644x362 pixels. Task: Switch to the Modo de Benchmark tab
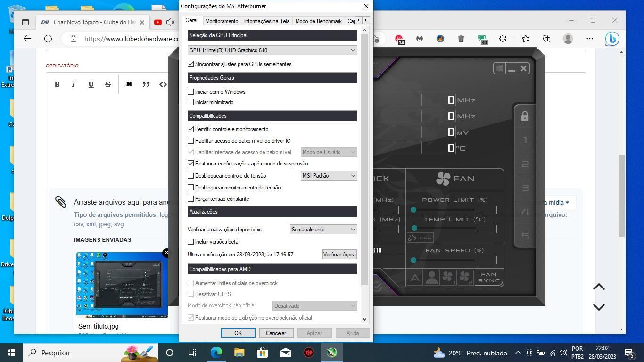point(318,21)
